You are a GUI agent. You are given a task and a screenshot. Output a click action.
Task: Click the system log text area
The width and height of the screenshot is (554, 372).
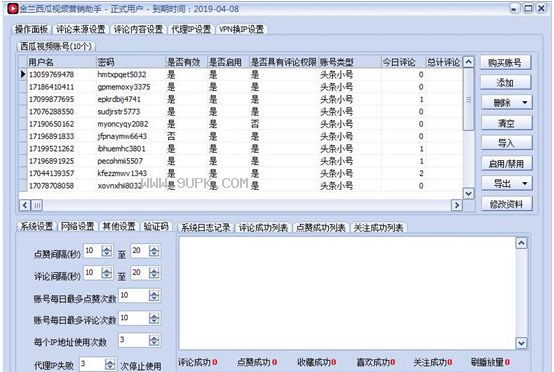[x=347, y=293]
